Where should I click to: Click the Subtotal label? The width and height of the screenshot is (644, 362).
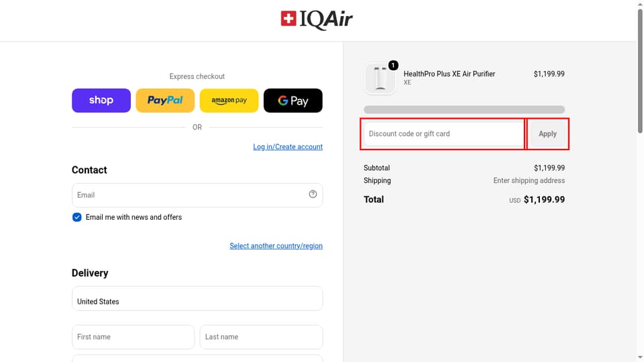point(376,168)
